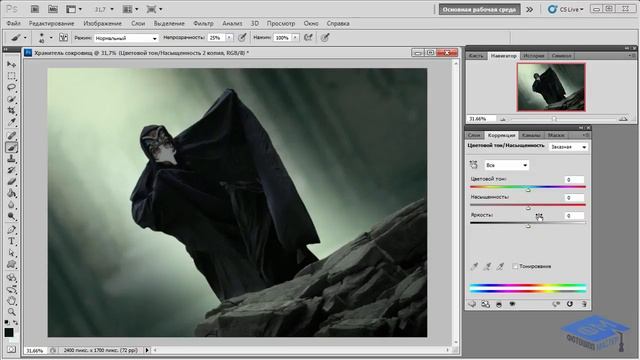Open the Заказная preset dropdown
The image size is (640, 360).
tap(569, 147)
